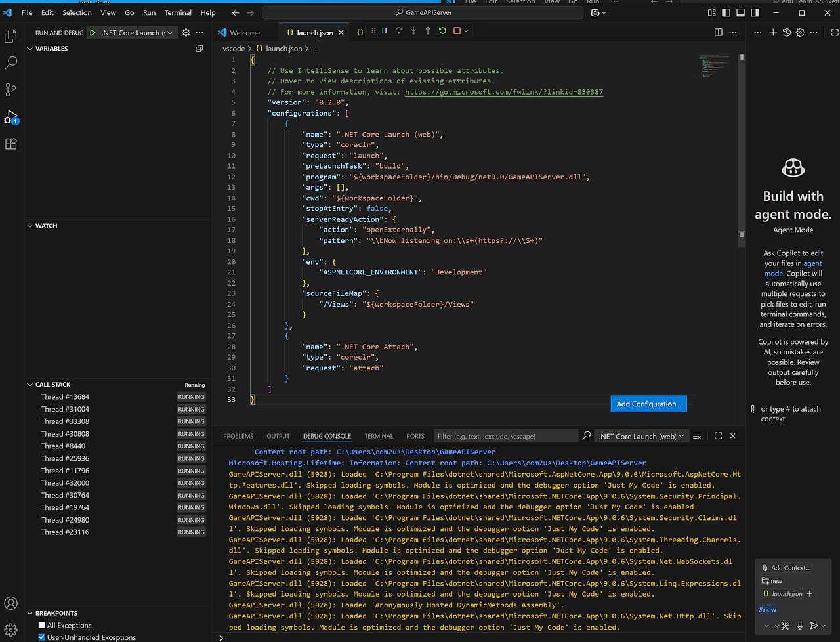Viewport: 840px width, 642px height.
Task: Open the debug console session dropdown
Action: pyautogui.click(x=642, y=436)
